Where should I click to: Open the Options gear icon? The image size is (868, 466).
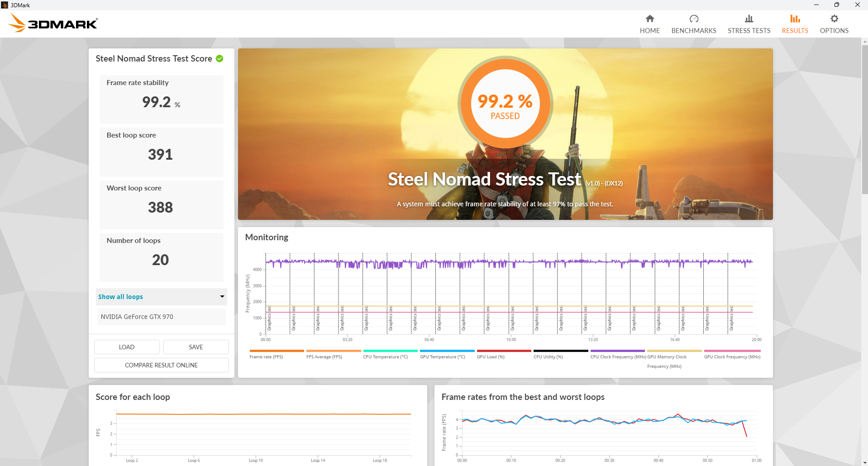pyautogui.click(x=834, y=19)
